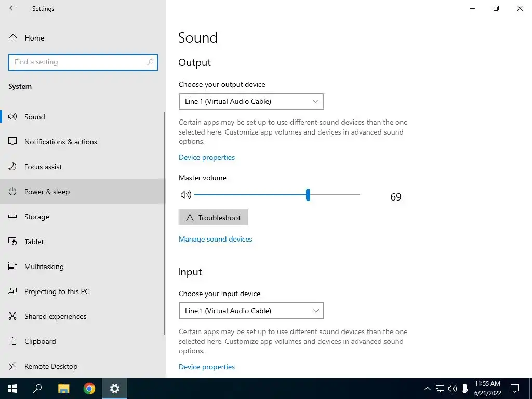The width and height of the screenshot is (532, 399).
Task: Open Remote Desktop settings
Action: 83,366
